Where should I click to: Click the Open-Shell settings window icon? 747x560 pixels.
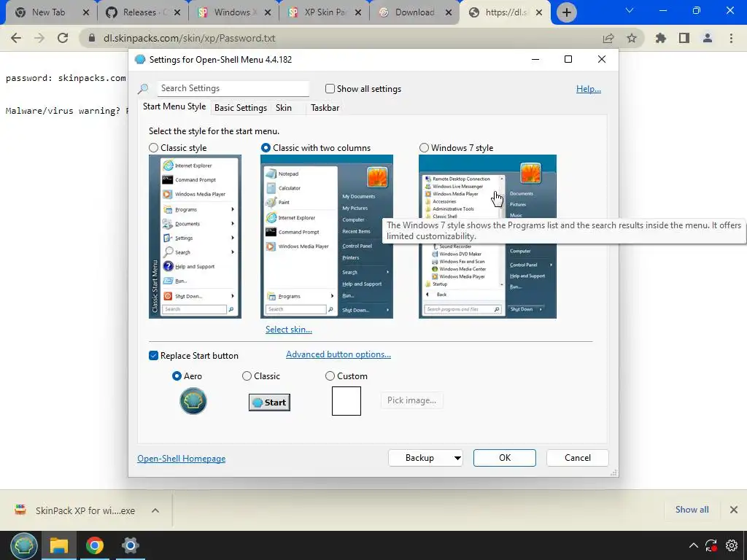[x=139, y=60]
